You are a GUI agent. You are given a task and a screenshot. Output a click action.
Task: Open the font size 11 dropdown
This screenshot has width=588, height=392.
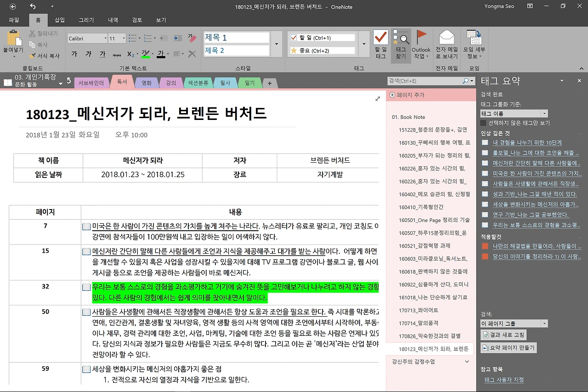(x=124, y=39)
